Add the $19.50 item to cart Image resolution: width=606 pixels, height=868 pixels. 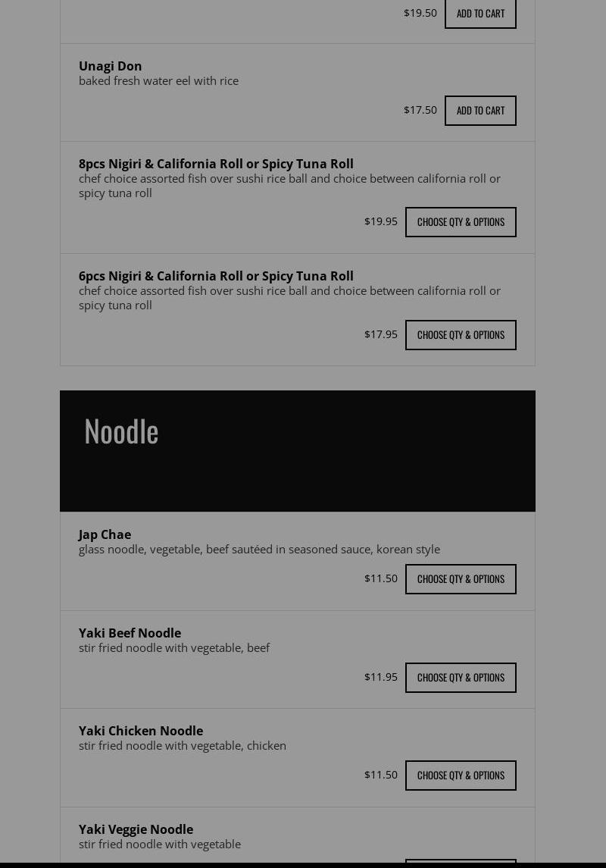tap(480, 14)
